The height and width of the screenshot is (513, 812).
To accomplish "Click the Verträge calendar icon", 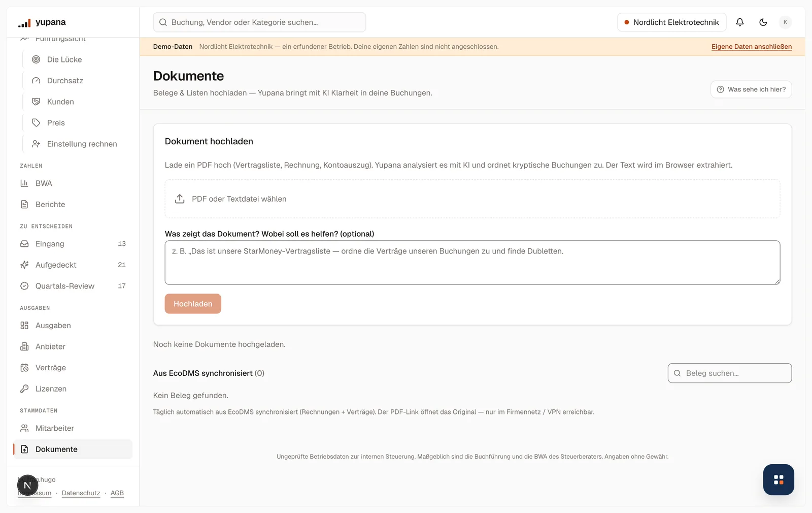I will [x=24, y=368].
